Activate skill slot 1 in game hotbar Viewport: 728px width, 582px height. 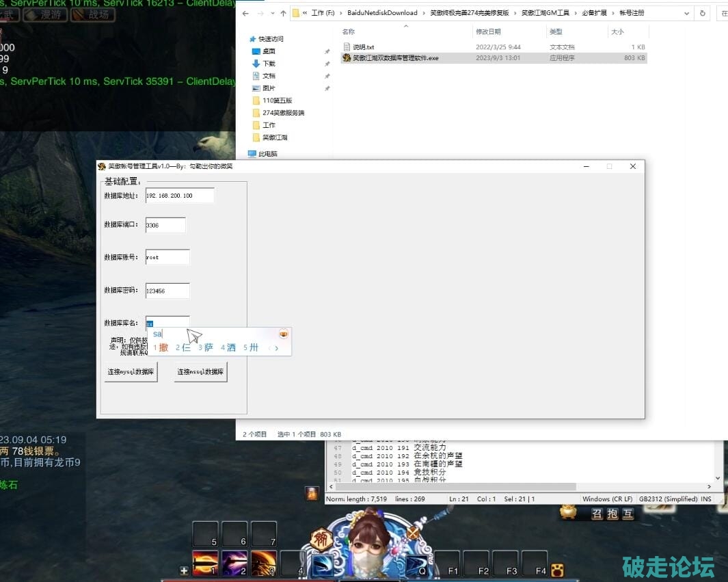click(205, 563)
